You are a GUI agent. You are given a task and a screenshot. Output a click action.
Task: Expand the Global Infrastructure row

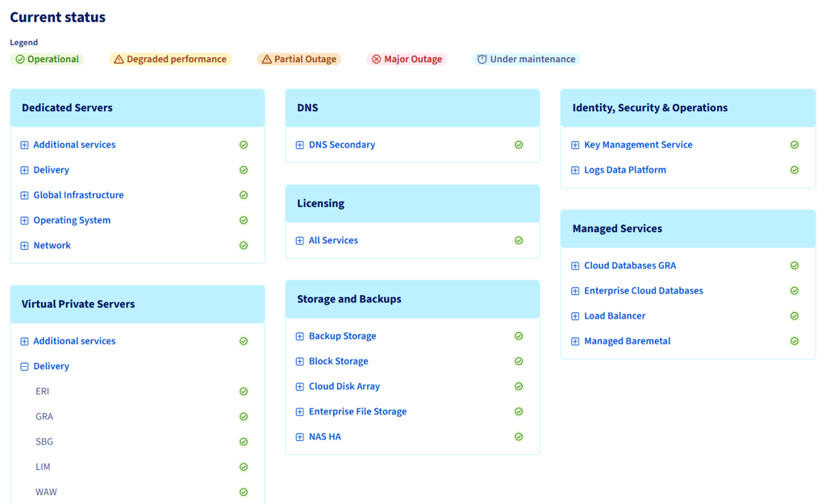(24, 195)
